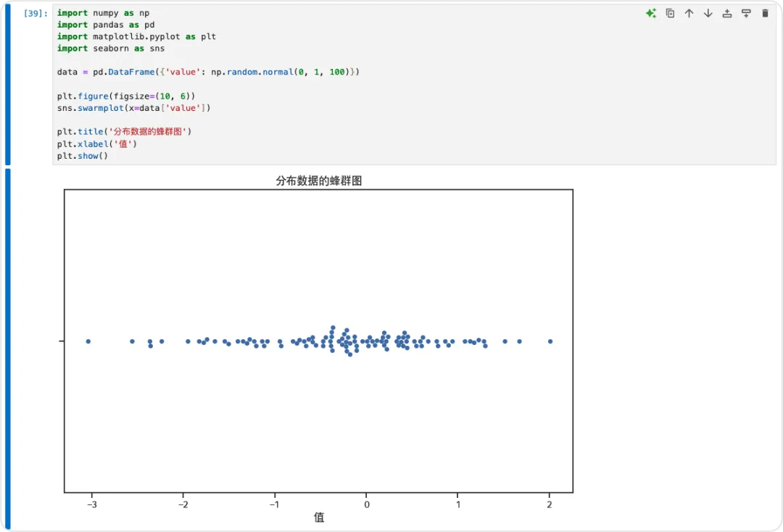
Task: Insert a cell above this one
Action: coord(727,14)
